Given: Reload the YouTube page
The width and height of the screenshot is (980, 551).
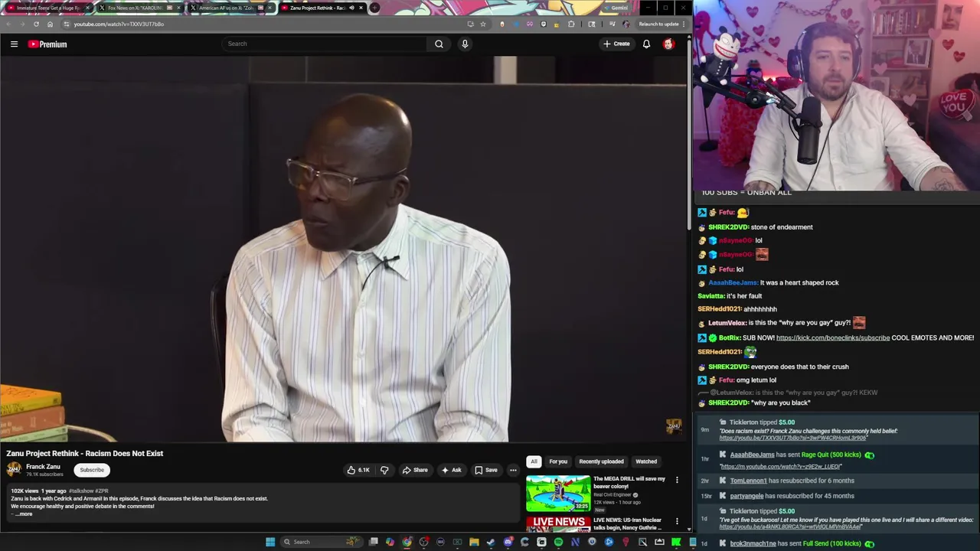Looking at the screenshot, I should point(36,24).
